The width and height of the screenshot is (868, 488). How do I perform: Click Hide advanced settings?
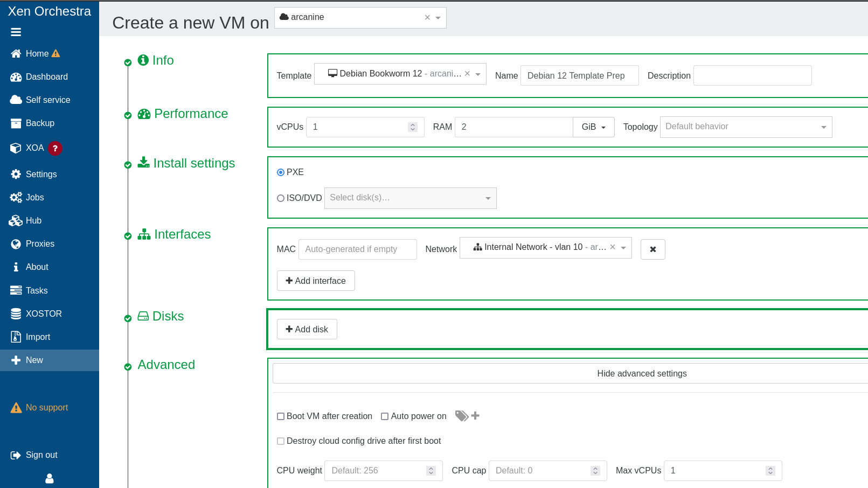642,373
